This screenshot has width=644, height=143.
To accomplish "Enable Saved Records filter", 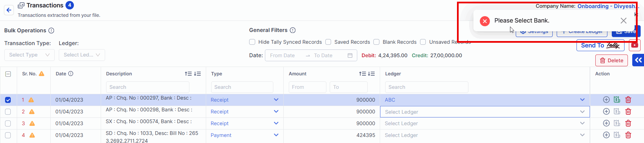I will [x=328, y=42].
